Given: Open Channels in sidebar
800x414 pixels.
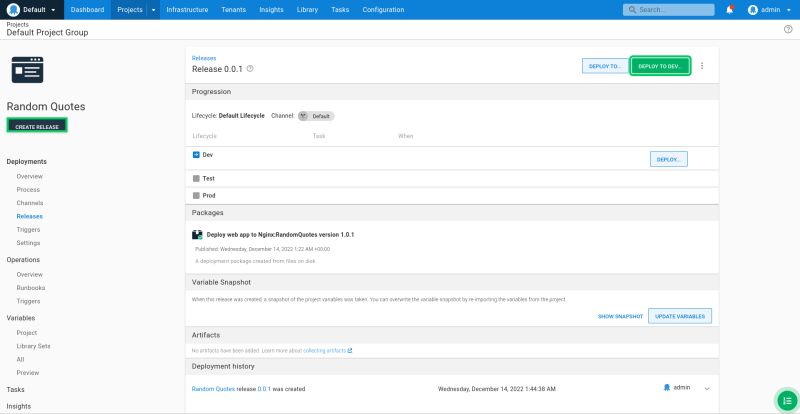Looking at the screenshot, I should click(x=30, y=203).
